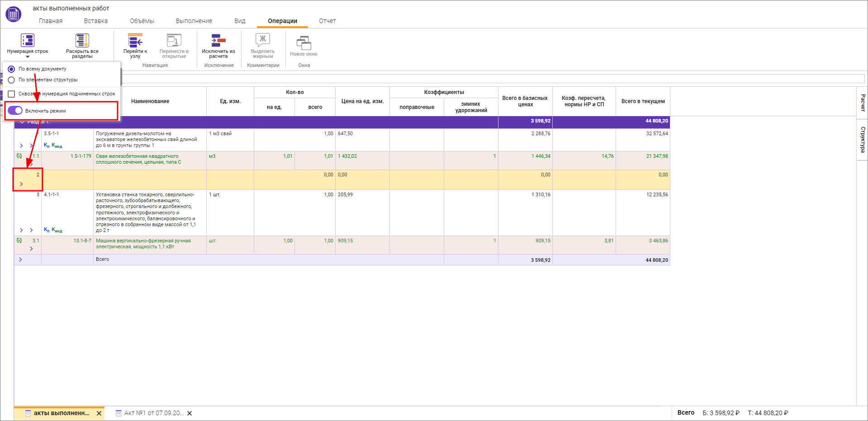The image size is (868, 421).
Task: Open the Структура side panel tab
Action: click(862, 140)
